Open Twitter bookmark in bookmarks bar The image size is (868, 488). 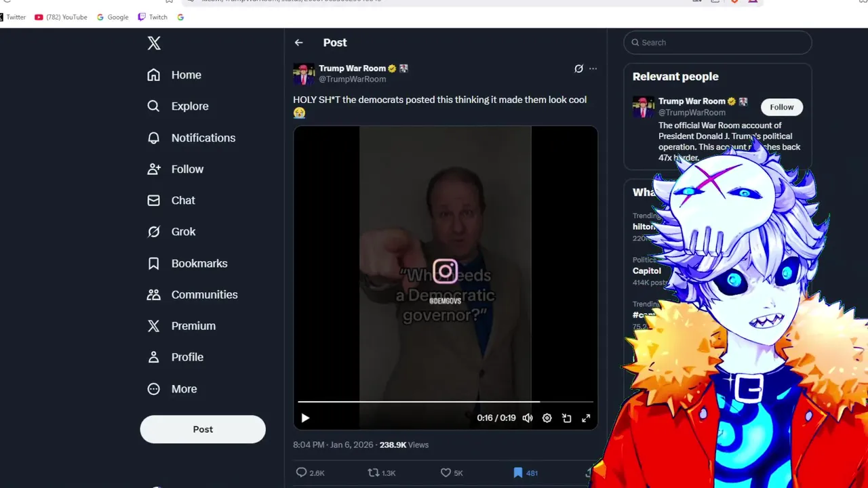[x=13, y=17]
